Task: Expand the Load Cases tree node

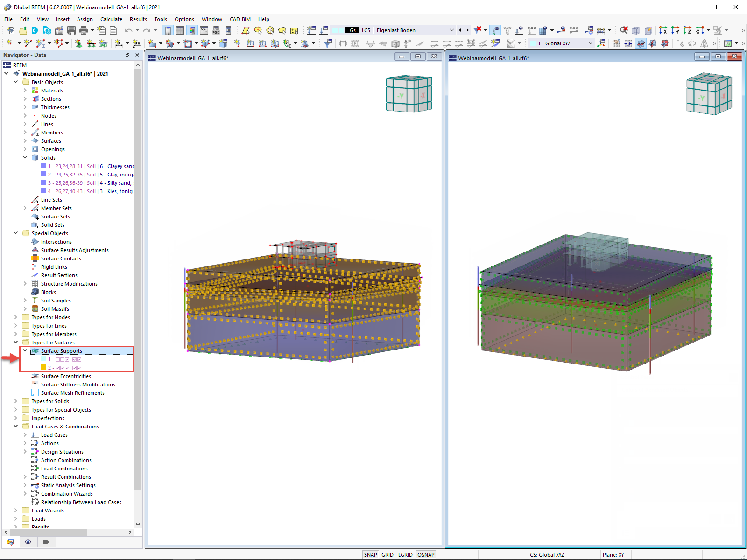Action: 25,435
